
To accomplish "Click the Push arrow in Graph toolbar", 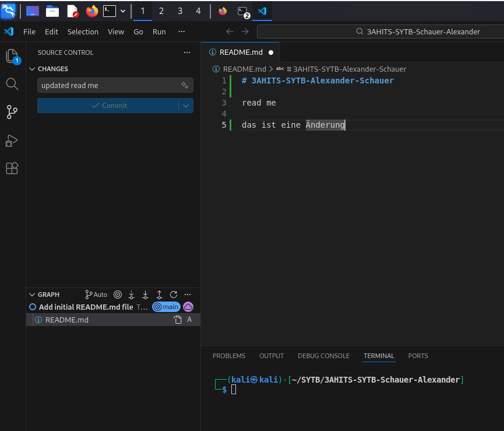I will coord(160,295).
